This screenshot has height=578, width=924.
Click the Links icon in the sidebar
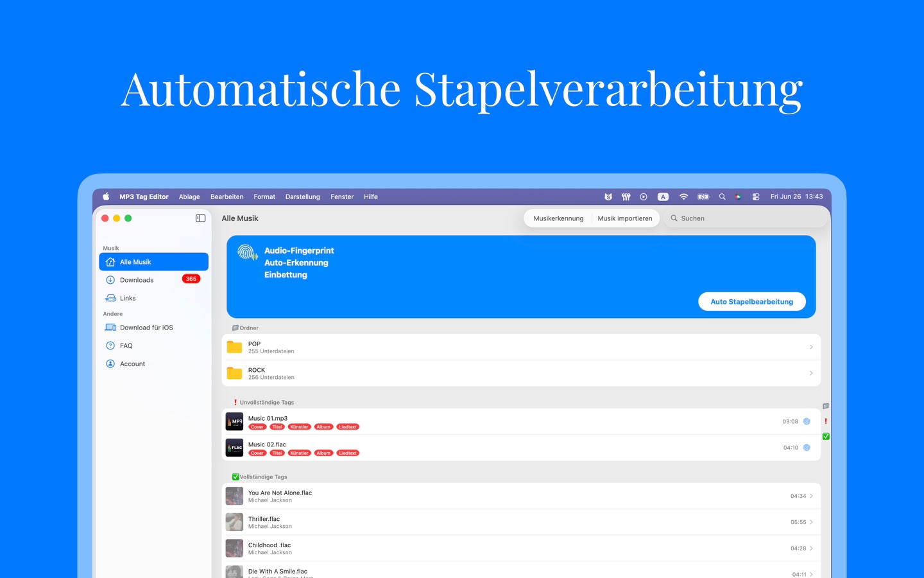click(x=110, y=298)
